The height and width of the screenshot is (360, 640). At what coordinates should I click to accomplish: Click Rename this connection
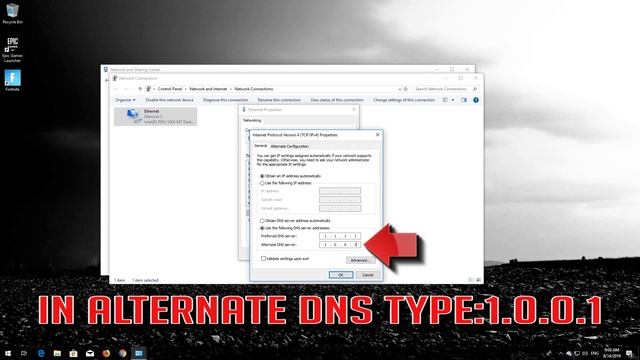[279, 100]
